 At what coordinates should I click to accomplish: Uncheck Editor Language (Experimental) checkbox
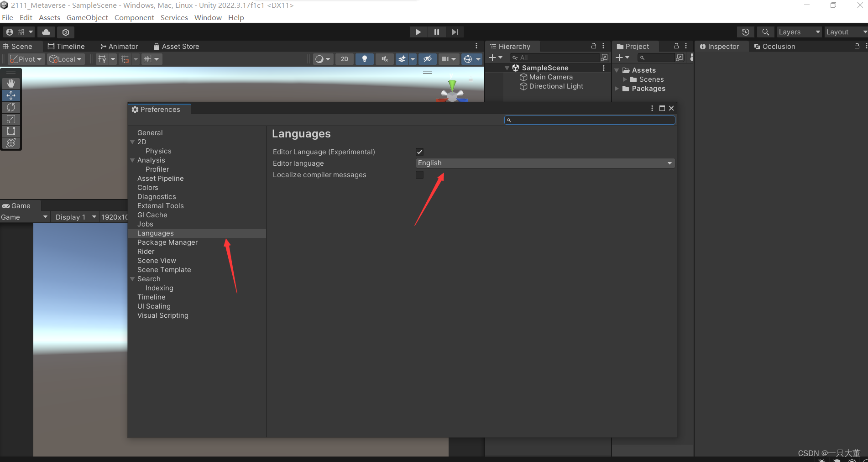pyautogui.click(x=419, y=152)
